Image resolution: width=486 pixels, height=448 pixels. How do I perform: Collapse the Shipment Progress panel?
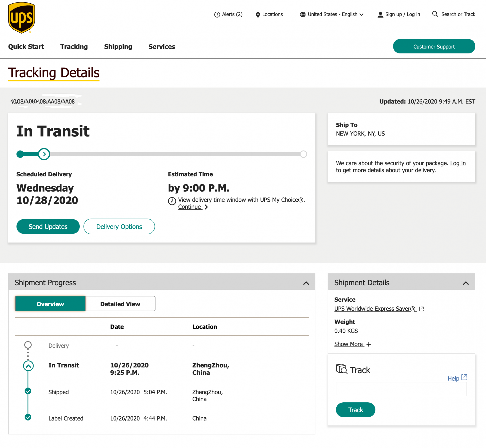[306, 283]
